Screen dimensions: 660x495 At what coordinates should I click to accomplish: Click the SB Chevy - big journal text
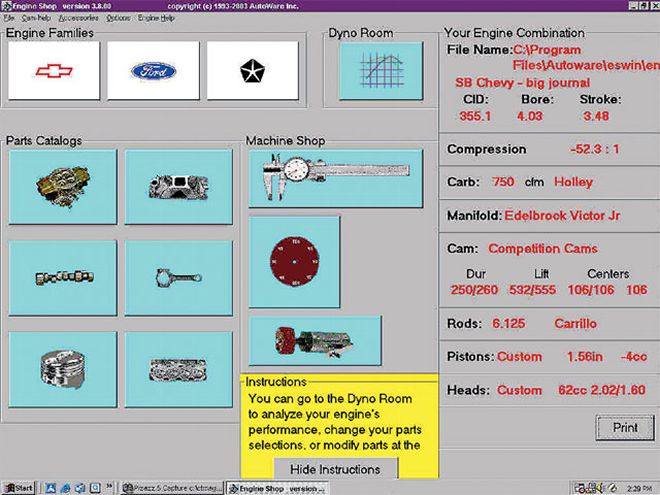coord(522,82)
